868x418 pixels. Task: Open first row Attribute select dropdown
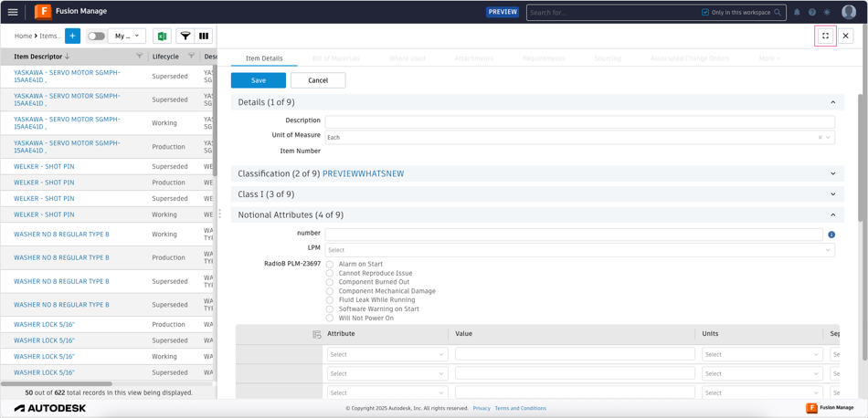pyautogui.click(x=387, y=354)
